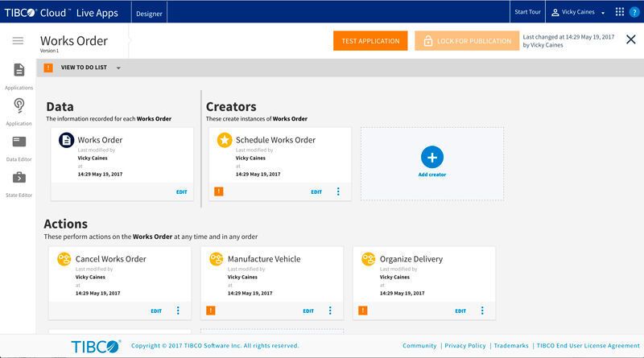Click the Works Order data document icon
Screen dimensions: 644x358
point(66,140)
